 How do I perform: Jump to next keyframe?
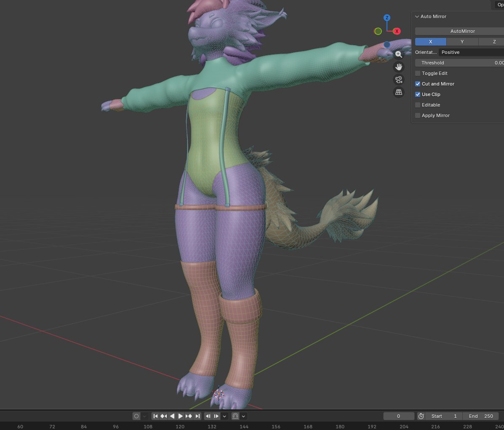tap(189, 416)
